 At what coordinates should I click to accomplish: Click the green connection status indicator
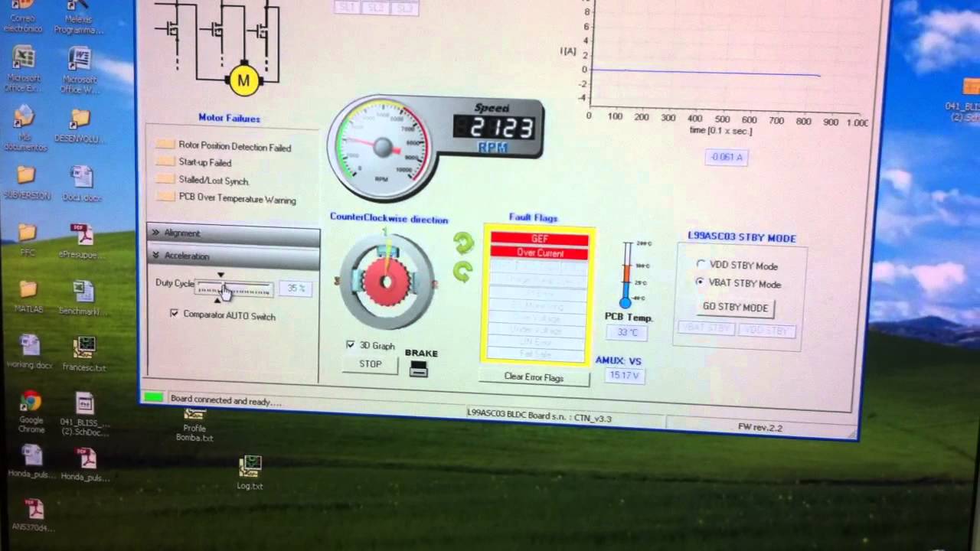click(154, 397)
